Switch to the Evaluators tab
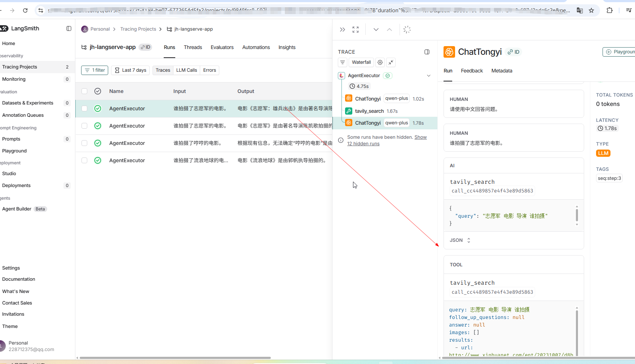Image resolution: width=635 pixels, height=364 pixels. tap(222, 48)
